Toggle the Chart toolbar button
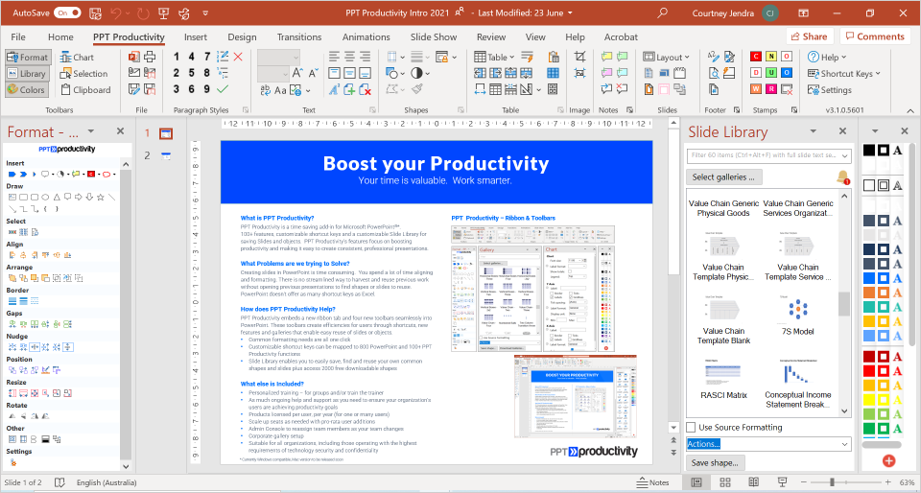921x493 pixels. point(76,58)
